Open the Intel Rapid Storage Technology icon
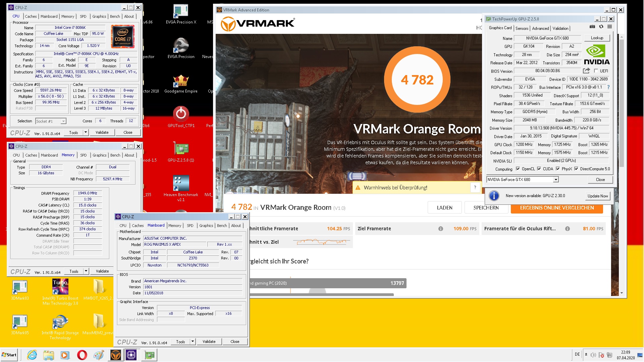 [x=60, y=327]
